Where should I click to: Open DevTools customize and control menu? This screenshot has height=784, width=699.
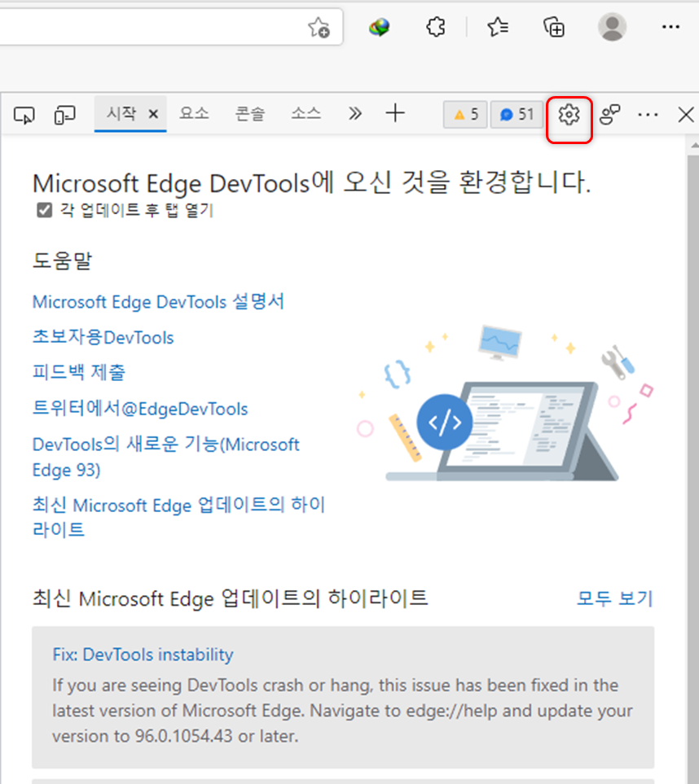648,115
